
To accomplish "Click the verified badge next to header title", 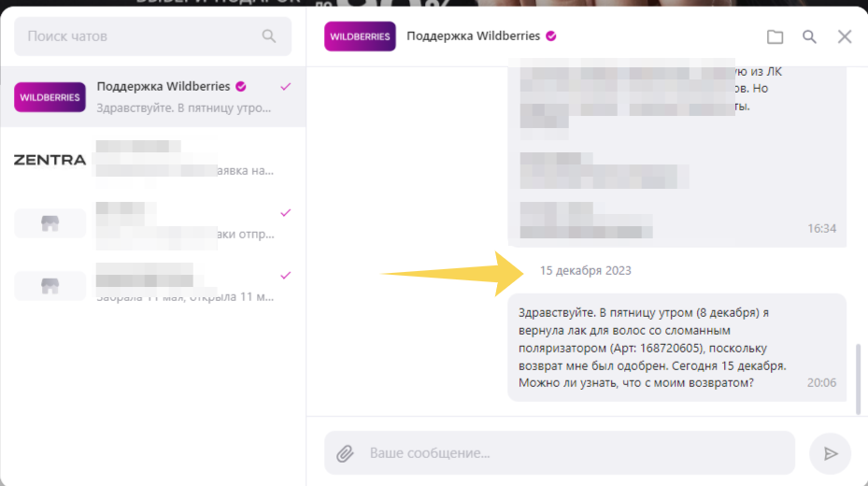I will (551, 36).
